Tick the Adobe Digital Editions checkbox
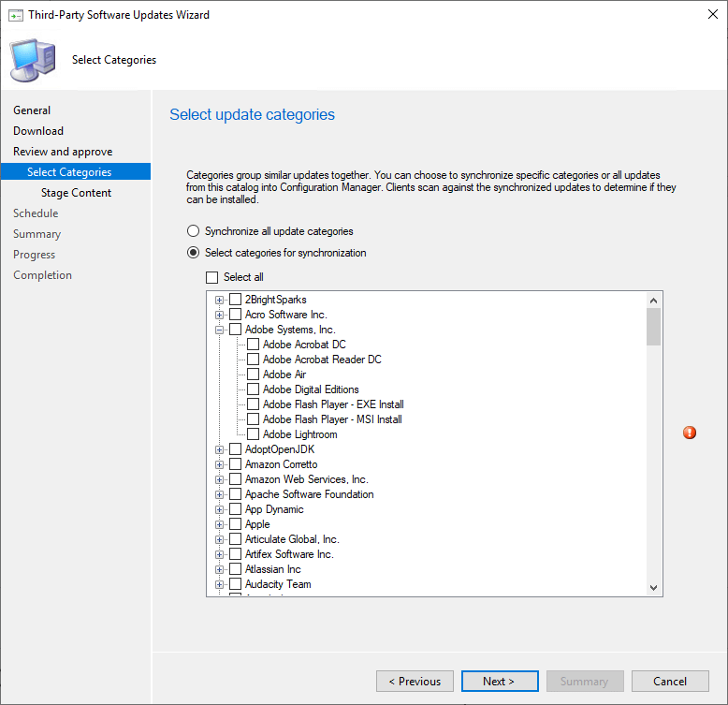 coord(253,389)
